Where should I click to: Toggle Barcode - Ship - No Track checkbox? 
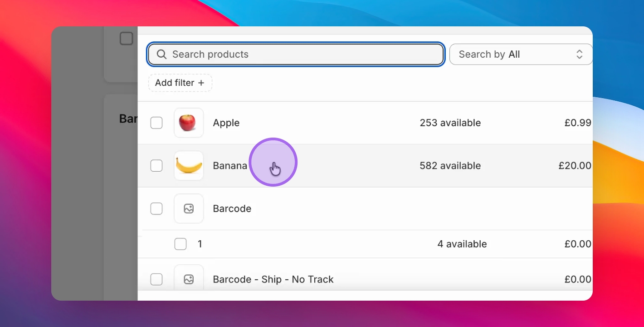click(156, 279)
